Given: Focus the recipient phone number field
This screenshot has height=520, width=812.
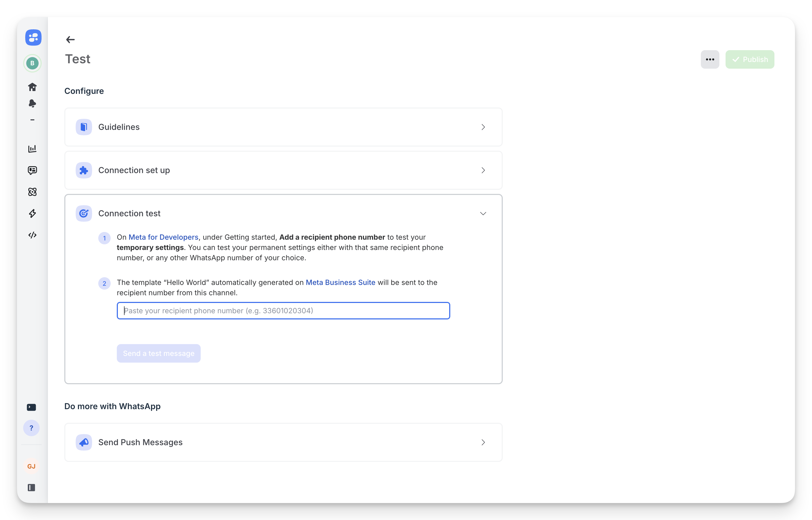Looking at the screenshot, I should [x=283, y=311].
